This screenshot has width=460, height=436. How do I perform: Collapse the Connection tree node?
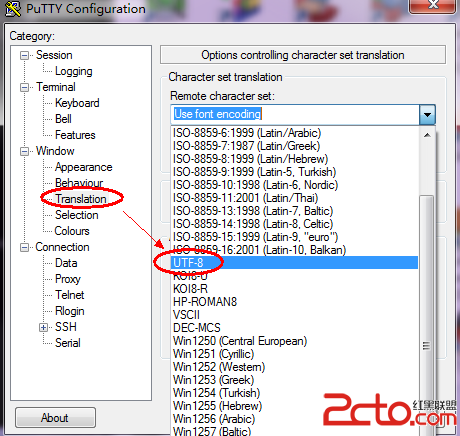pyautogui.click(x=24, y=247)
